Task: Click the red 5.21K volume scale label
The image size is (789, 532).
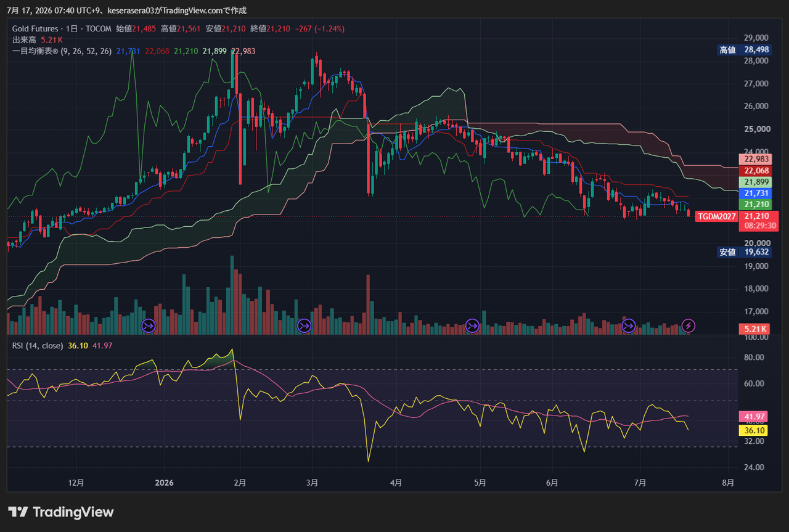Action: [x=755, y=329]
